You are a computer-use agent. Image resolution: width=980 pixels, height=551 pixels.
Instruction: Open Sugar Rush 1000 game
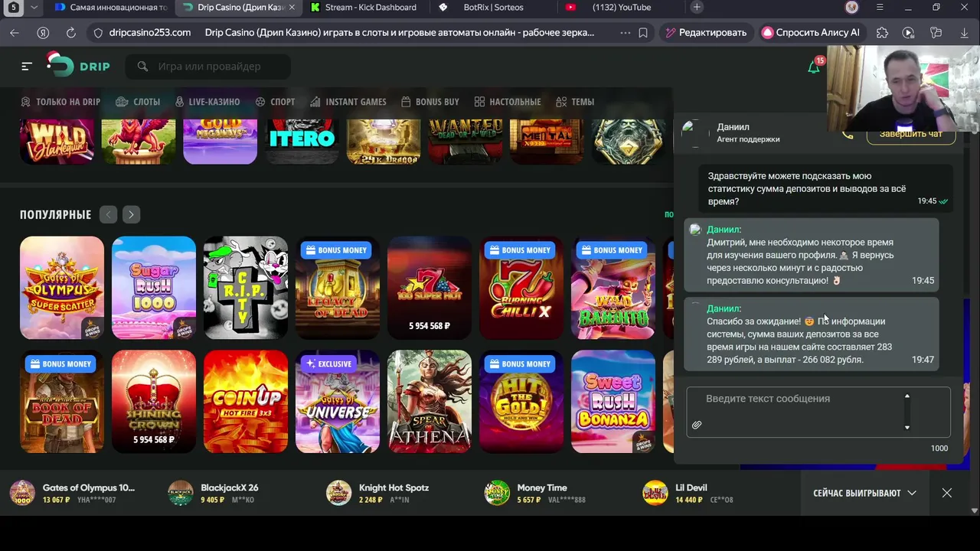point(154,288)
